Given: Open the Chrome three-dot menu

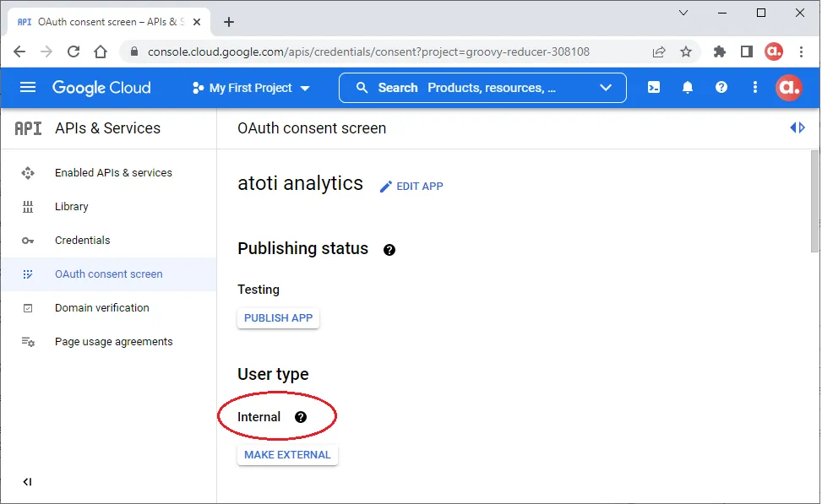Looking at the screenshot, I should tap(801, 51).
